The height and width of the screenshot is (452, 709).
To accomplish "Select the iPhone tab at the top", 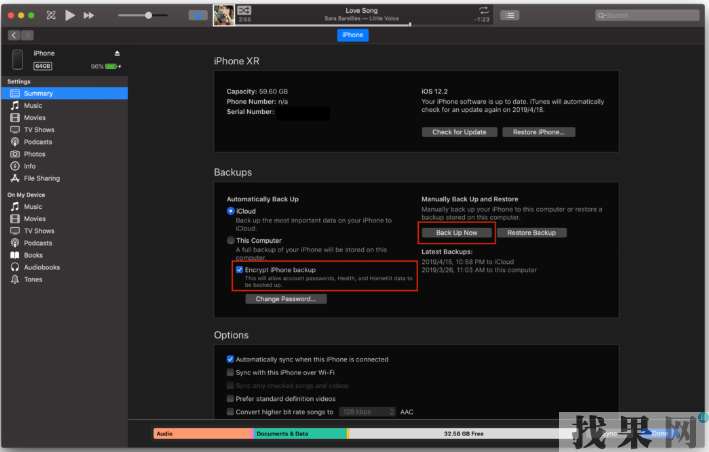I will click(x=354, y=34).
